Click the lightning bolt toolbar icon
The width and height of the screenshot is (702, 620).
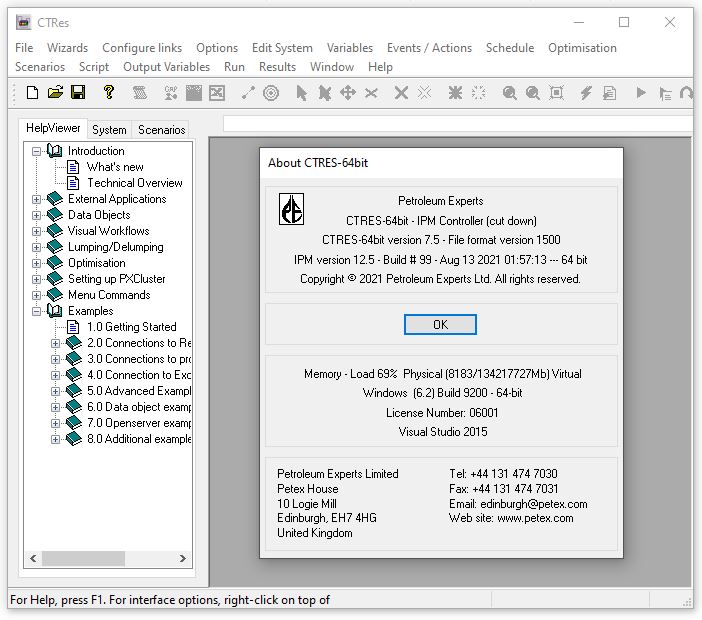[585, 93]
